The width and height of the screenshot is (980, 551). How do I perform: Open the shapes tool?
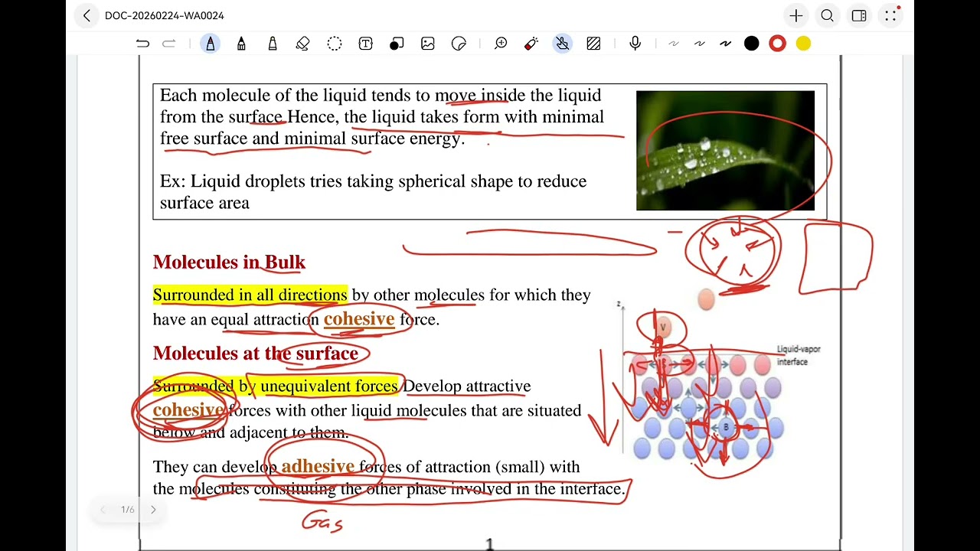click(397, 44)
